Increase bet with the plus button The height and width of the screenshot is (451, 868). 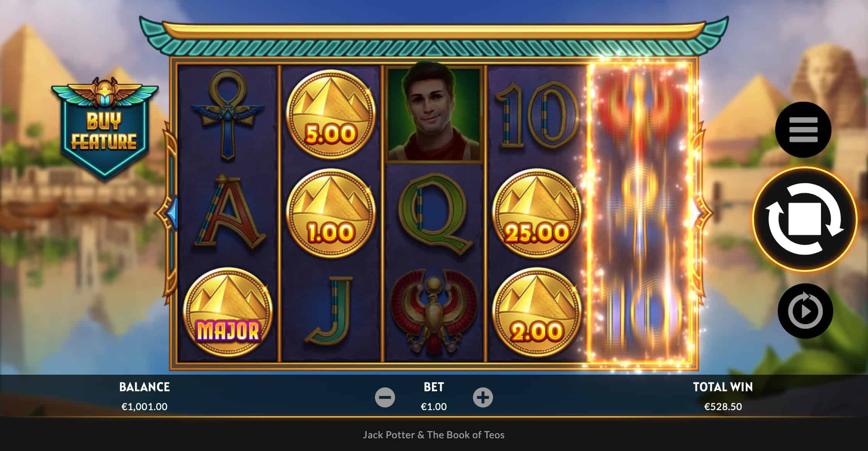coord(483,397)
